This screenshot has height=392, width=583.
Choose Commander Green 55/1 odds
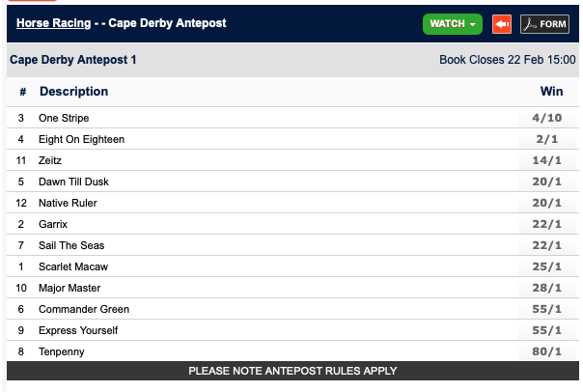546,309
